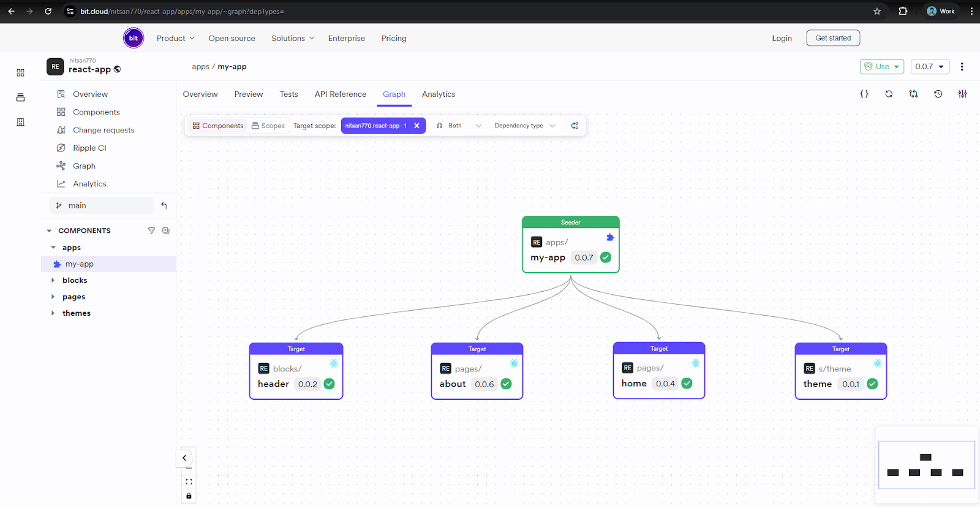The image size is (980, 507).
Task: Select the Graph tab
Action: pyautogui.click(x=394, y=94)
